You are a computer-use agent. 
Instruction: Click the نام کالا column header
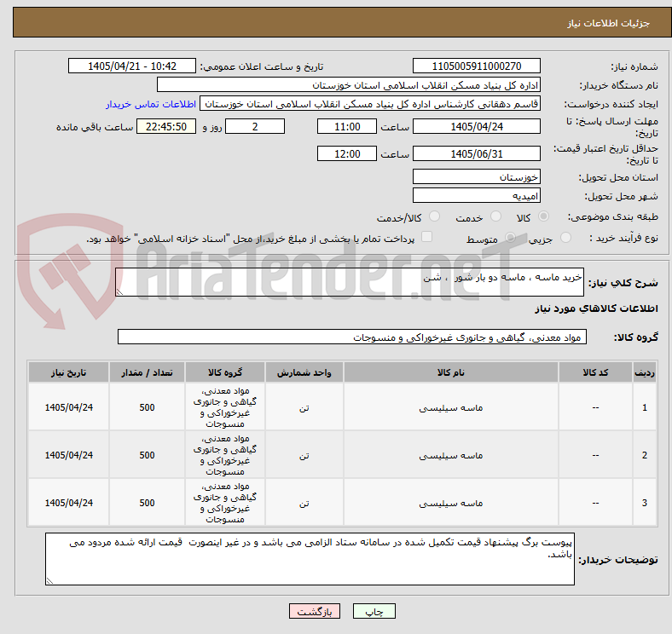tap(451, 372)
